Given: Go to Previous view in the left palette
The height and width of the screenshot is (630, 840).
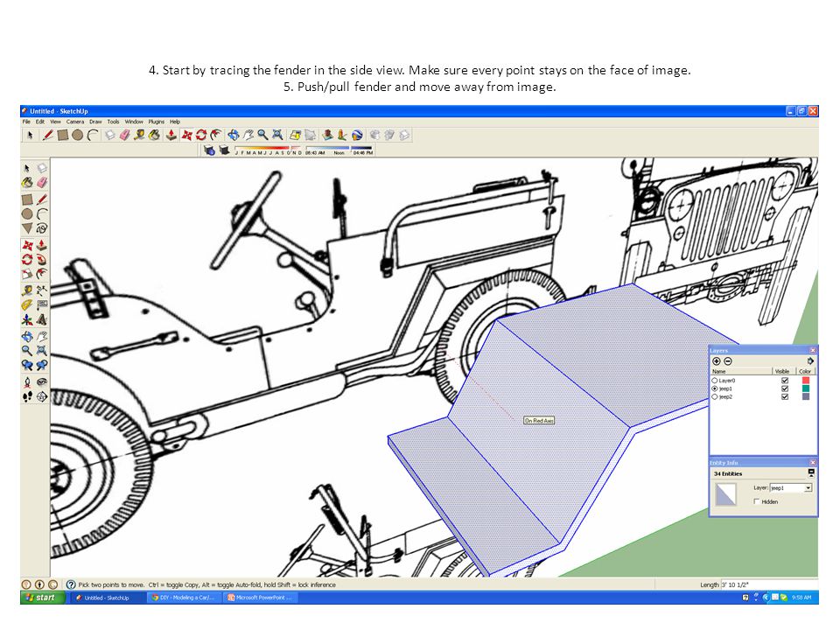Looking at the screenshot, I should [x=27, y=364].
